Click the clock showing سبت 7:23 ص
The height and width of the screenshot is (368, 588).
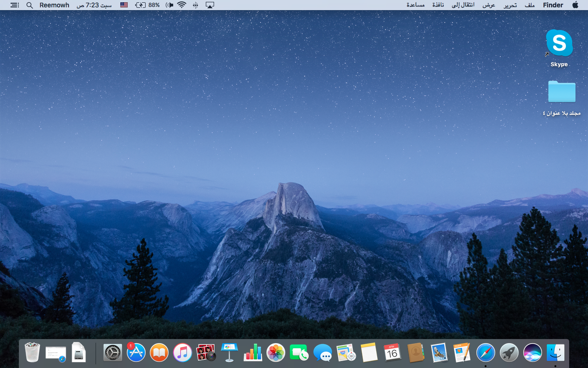pyautogui.click(x=94, y=5)
